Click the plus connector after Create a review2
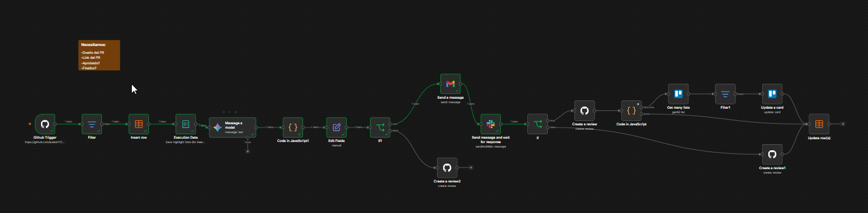This screenshot has height=213, width=868. 470,167
